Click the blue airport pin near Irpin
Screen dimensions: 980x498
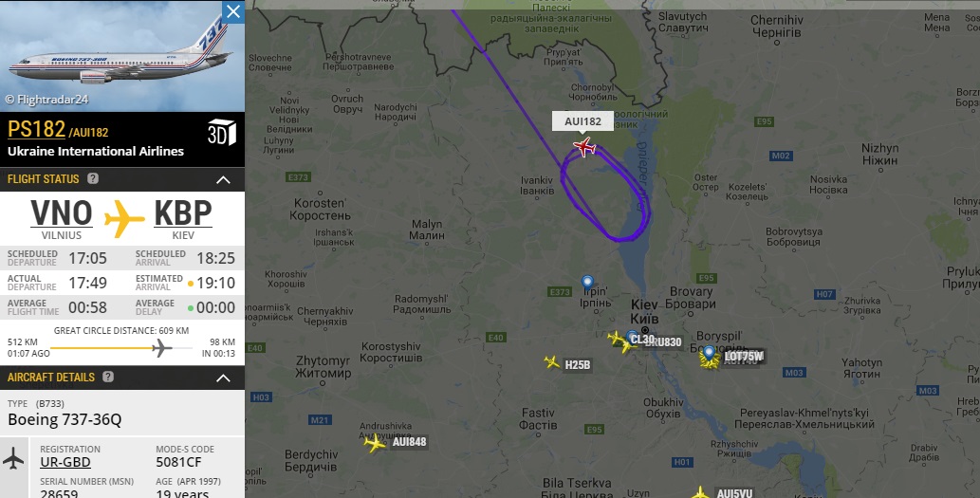[587, 283]
